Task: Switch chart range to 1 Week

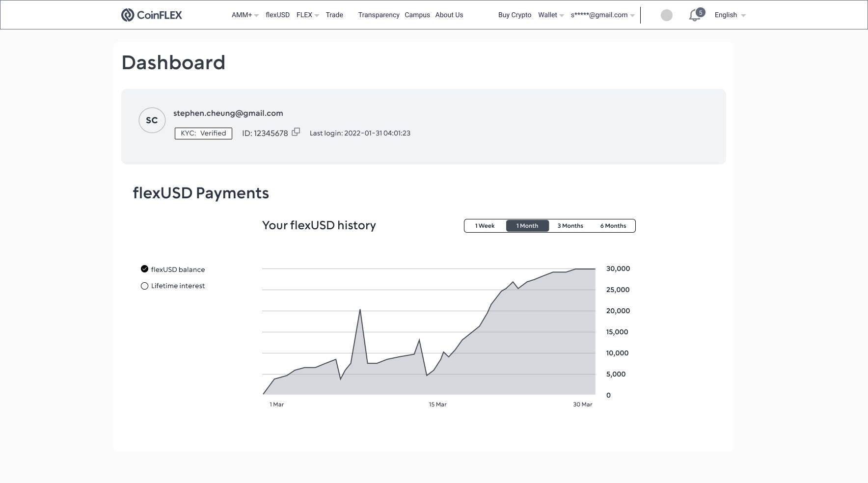Action: pos(485,226)
